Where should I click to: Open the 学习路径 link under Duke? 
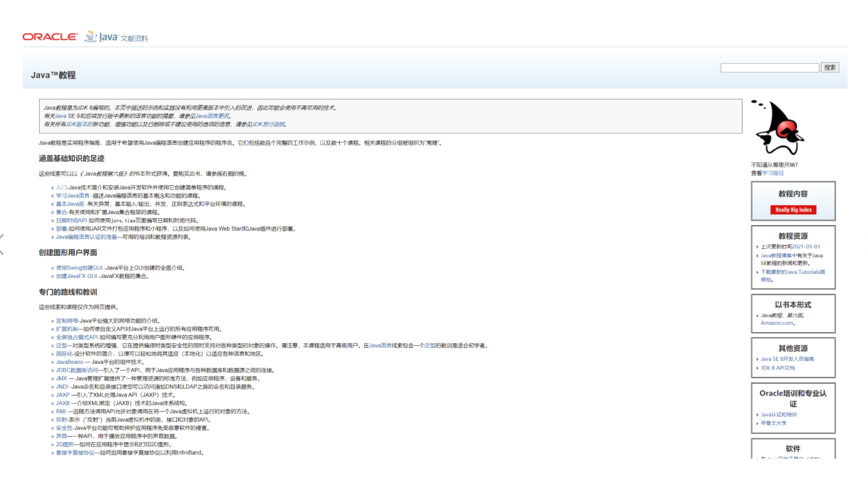[x=773, y=173]
